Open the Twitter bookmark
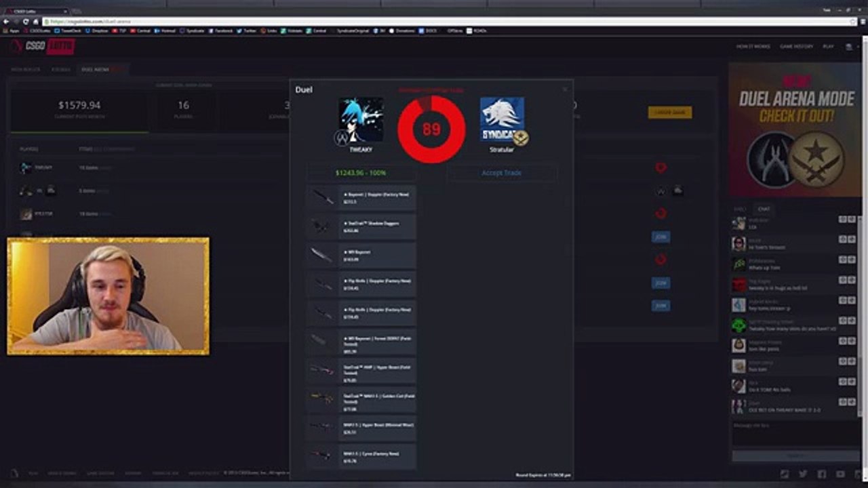This screenshot has height=488, width=868. (x=248, y=30)
